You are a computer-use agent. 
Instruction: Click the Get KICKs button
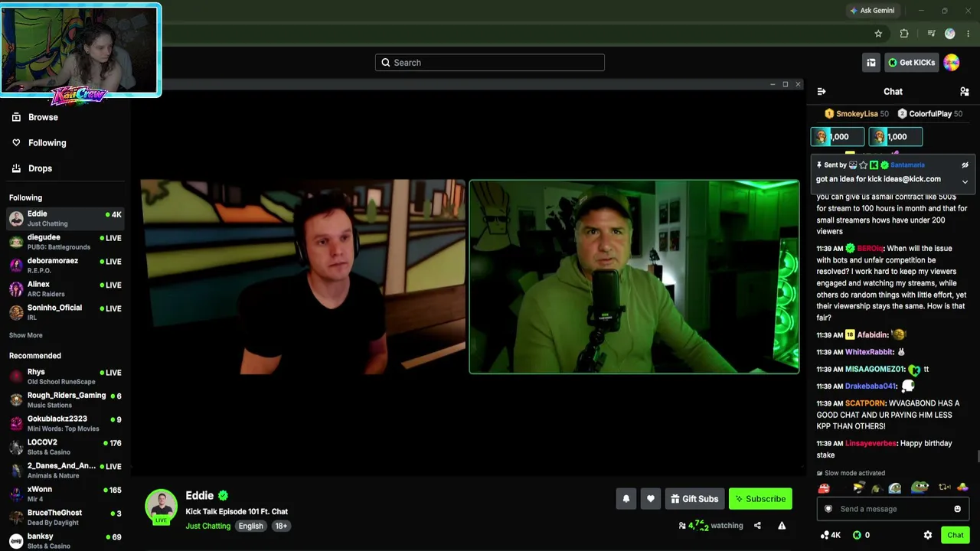(911, 63)
